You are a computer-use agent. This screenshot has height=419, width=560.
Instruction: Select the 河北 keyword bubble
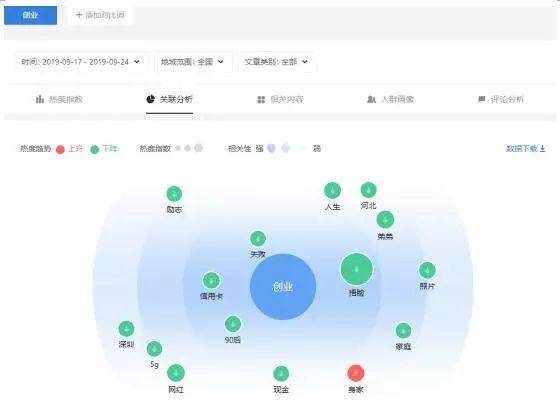pyautogui.click(x=369, y=190)
